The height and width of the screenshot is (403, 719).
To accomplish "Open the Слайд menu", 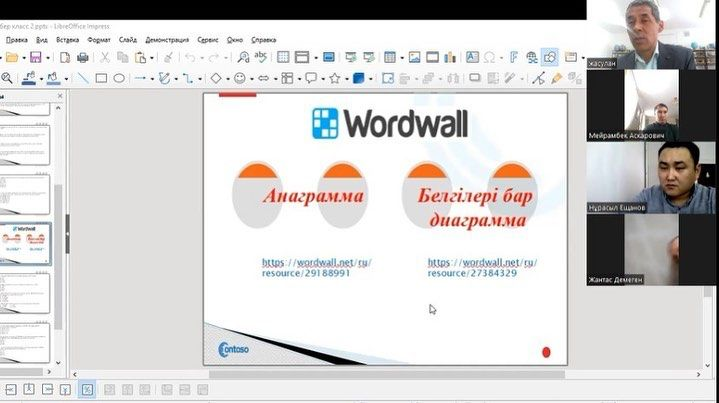I will tap(127, 40).
